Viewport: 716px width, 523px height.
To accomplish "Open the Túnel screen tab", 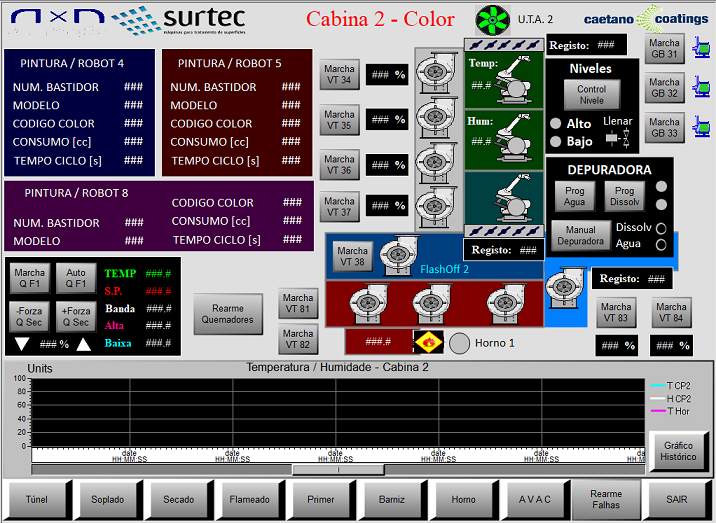I will [36, 498].
